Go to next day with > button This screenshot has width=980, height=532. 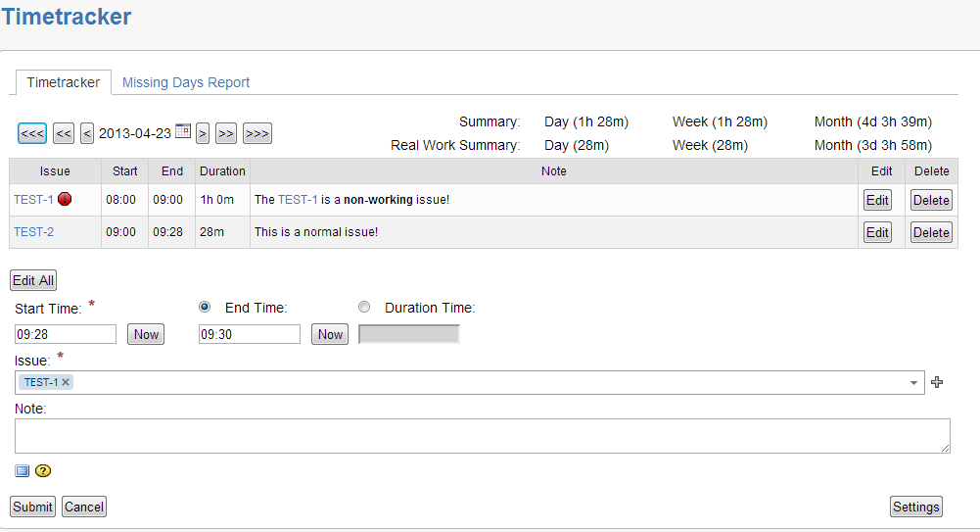[203, 133]
